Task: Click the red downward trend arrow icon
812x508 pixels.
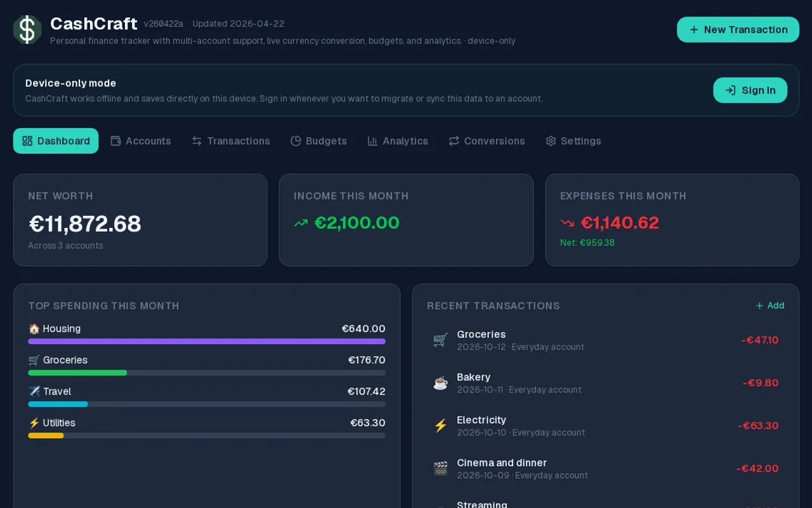Action: (567, 223)
